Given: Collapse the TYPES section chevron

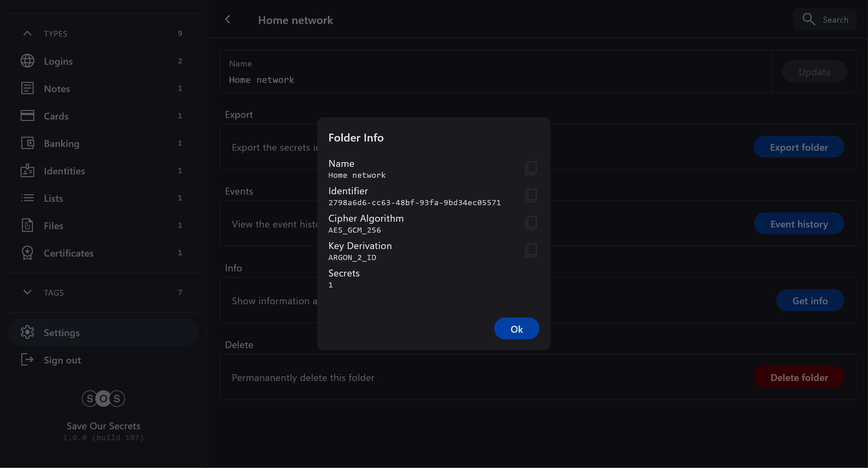Looking at the screenshot, I should [27, 34].
